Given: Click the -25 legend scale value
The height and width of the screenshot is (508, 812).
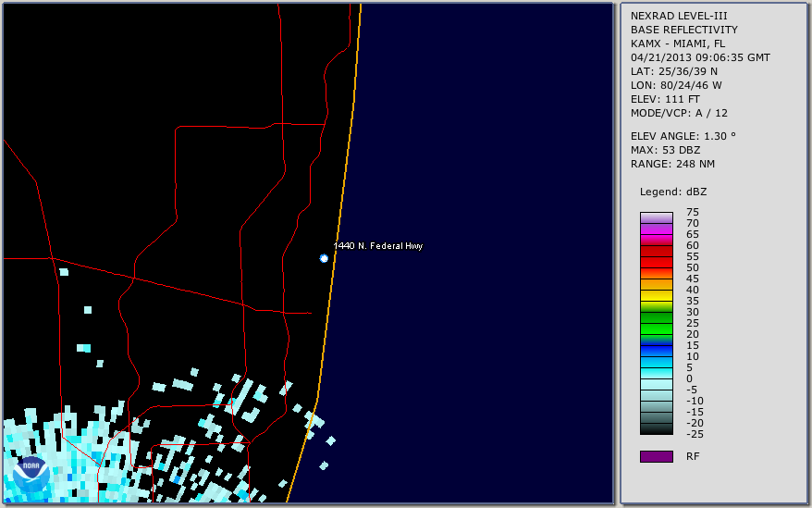Looking at the screenshot, I should (x=695, y=434).
